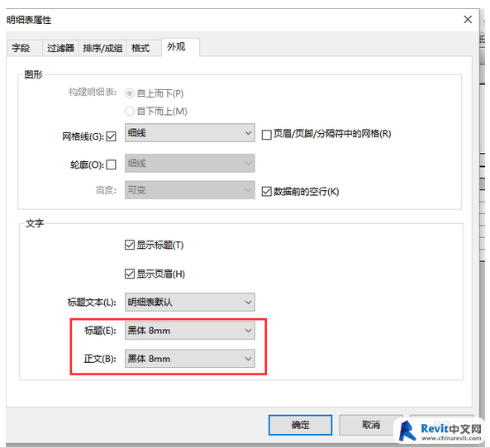490x448 pixels.
Task: Click the 确定 button
Action: [300, 425]
